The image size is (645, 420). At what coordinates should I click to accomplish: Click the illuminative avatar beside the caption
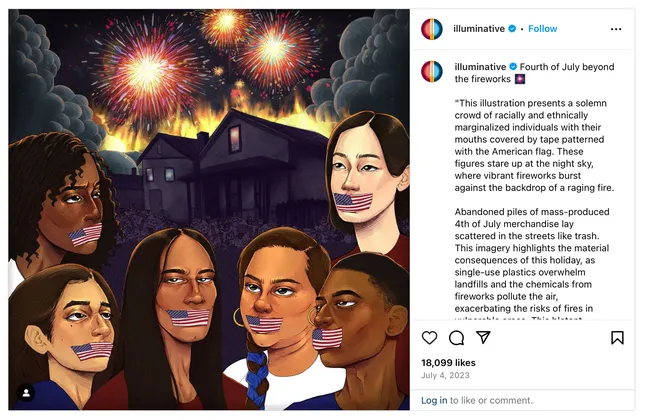point(432,71)
